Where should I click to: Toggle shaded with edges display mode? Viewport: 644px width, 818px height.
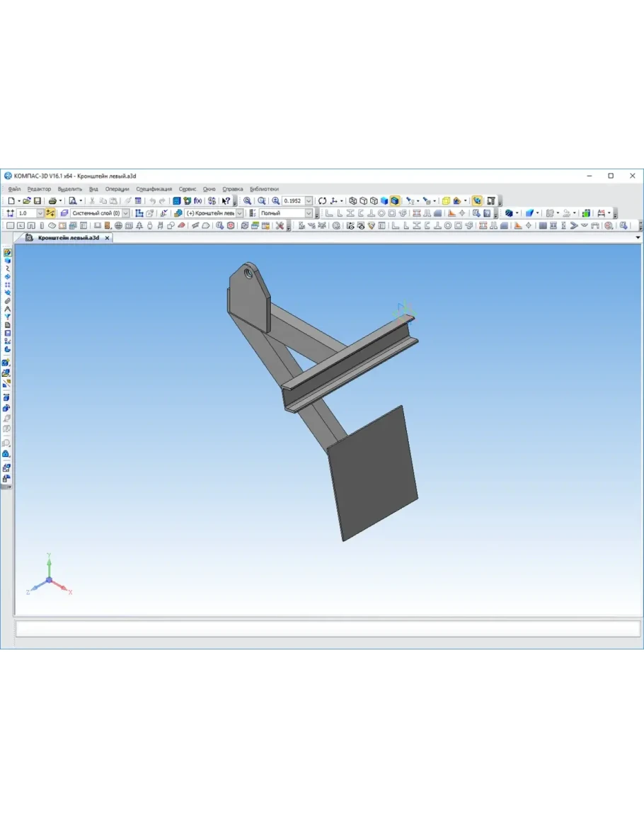(394, 201)
